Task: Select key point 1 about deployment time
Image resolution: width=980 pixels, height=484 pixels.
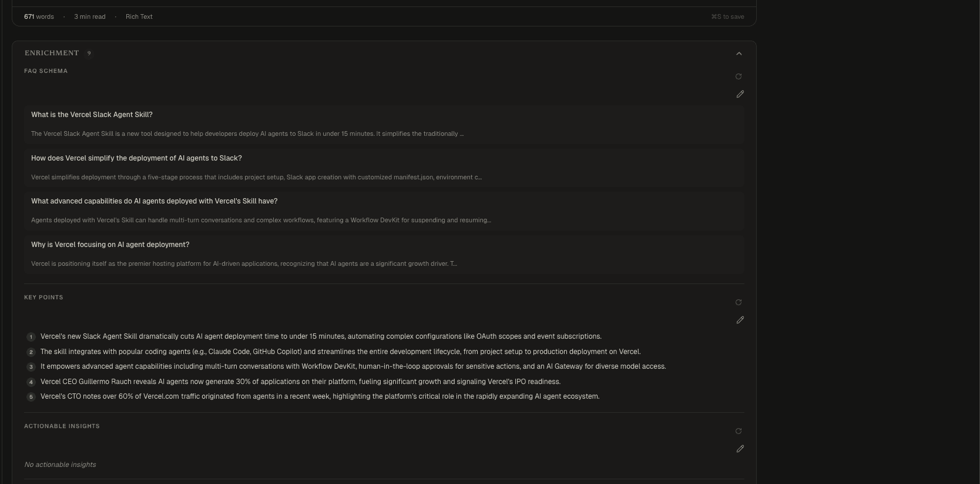Action: coord(320,336)
